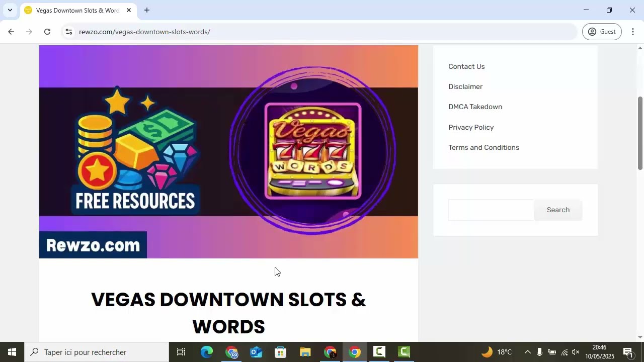
Task: Launch Microsoft Edge from the taskbar
Action: (x=207, y=352)
